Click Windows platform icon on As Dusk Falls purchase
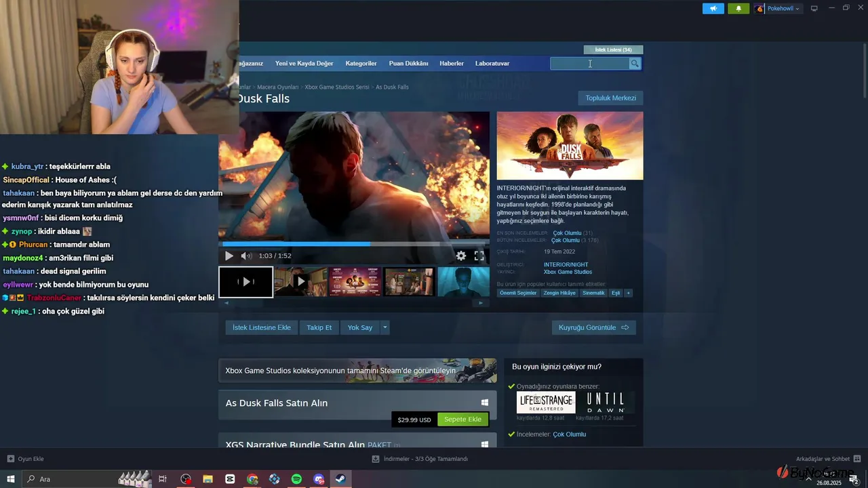This screenshot has width=868, height=488. click(x=485, y=403)
